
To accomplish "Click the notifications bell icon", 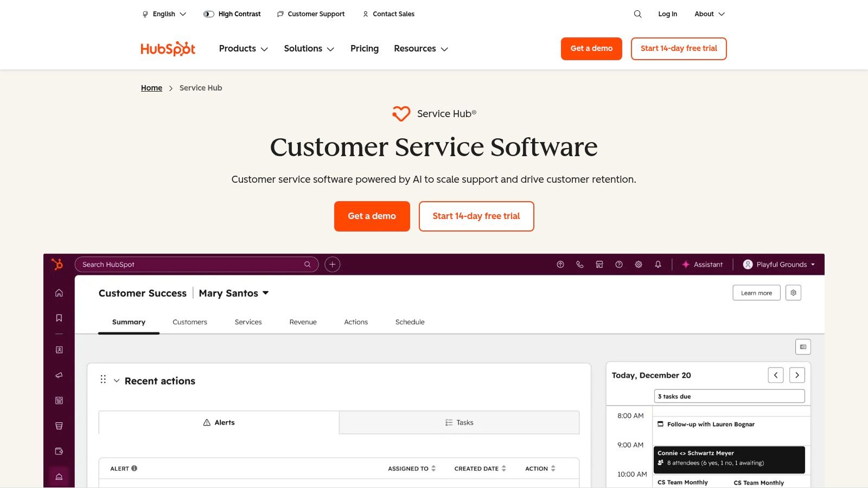I will pyautogui.click(x=658, y=264).
